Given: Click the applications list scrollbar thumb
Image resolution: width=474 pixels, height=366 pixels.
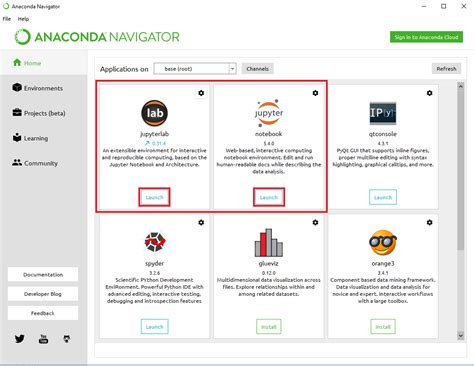Looking at the screenshot, I should tap(461, 170).
